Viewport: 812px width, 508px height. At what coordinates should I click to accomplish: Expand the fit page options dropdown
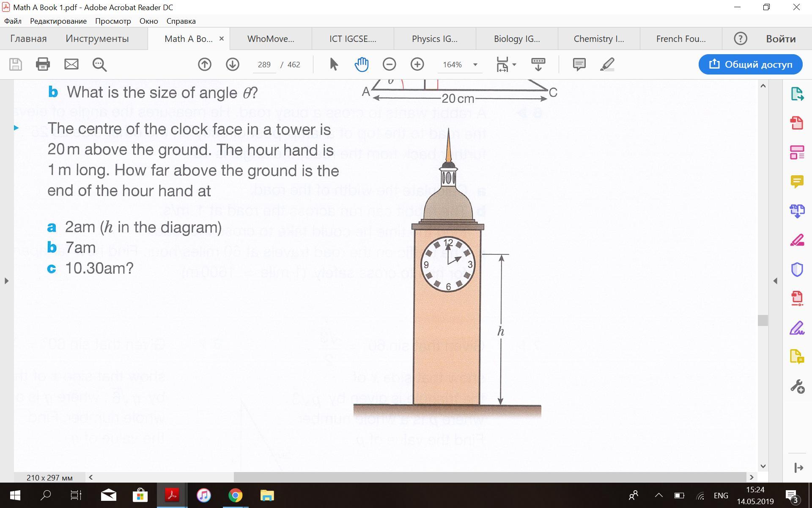pos(514,65)
